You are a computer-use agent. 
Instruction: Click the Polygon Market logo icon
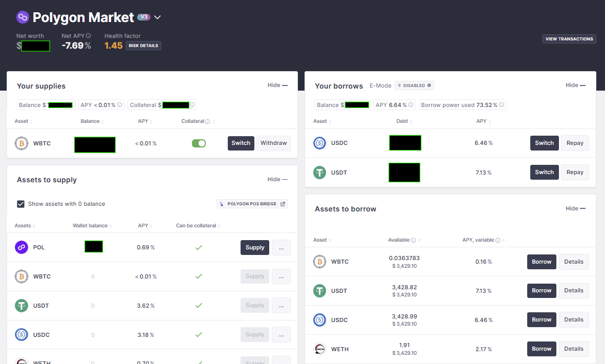click(23, 17)
